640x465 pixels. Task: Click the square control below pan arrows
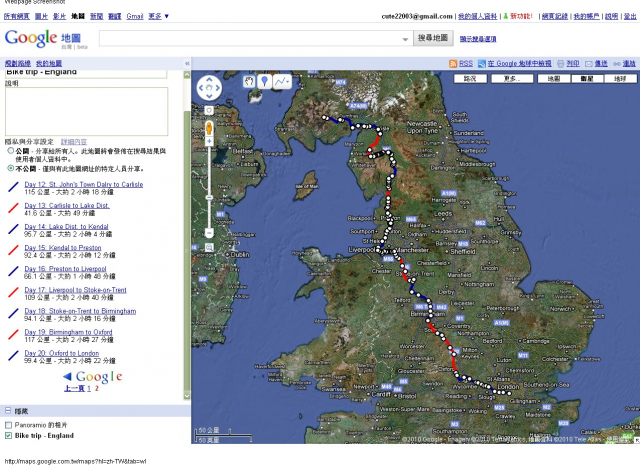[209, 110]
